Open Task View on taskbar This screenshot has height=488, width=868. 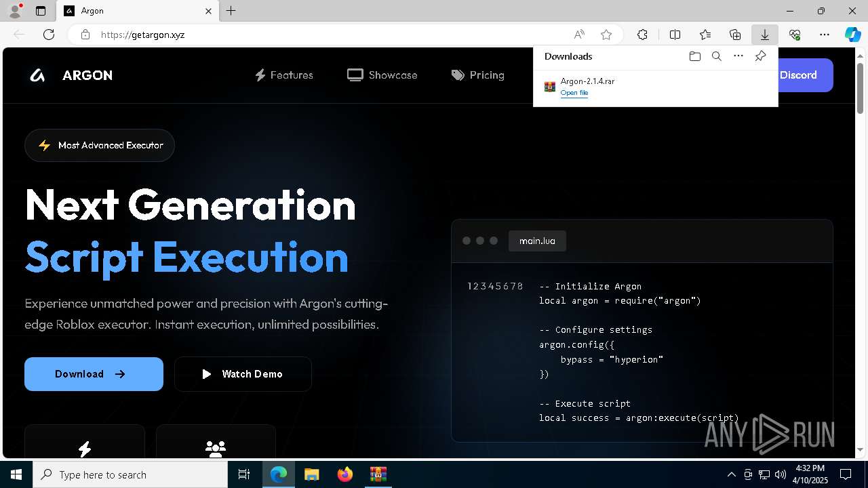point(245,474)
